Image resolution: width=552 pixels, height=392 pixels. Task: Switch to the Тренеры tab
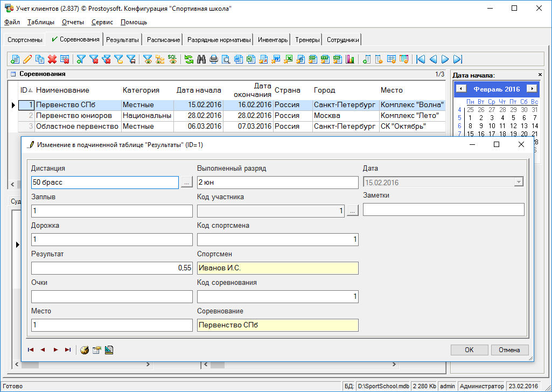pos(308,40)
